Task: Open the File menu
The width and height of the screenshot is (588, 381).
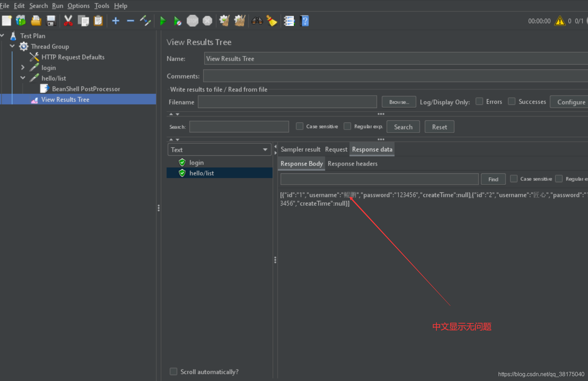Action: [x=5, y=6]
